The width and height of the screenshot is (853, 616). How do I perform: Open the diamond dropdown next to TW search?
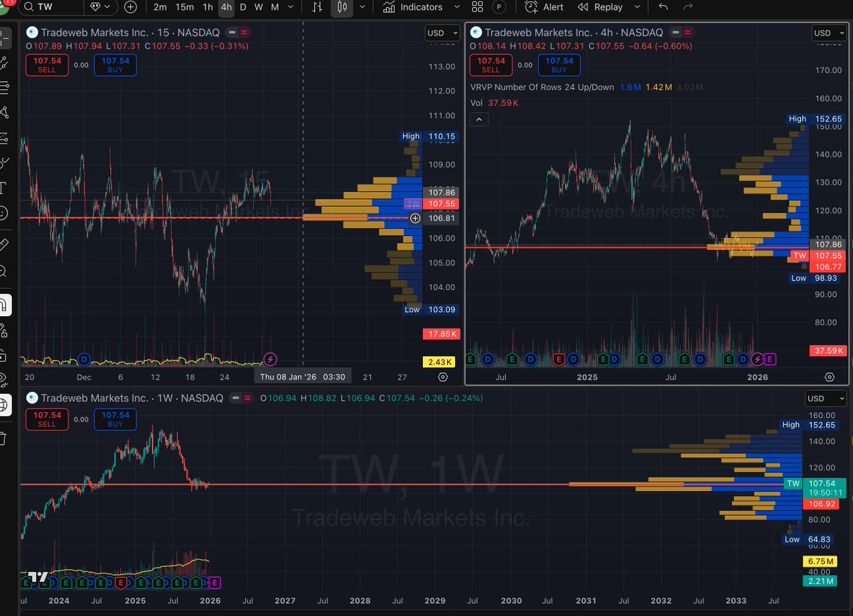coord(101,7)
